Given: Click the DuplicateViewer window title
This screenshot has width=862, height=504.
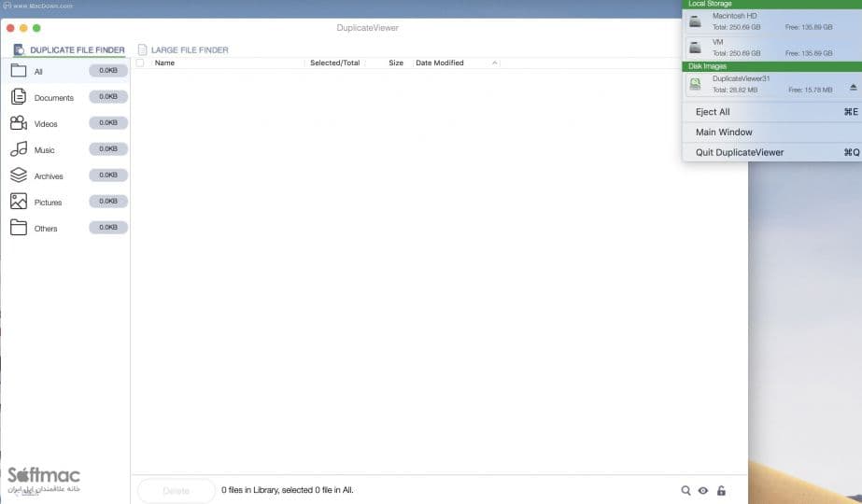Looking at the screenshot, I should pyautogui.click(x=368, y=28).
